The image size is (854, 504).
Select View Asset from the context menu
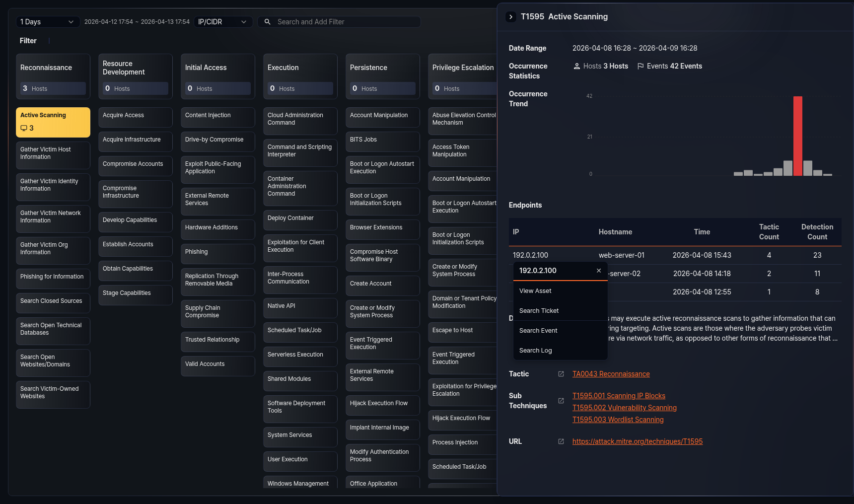tap(535, 290)
